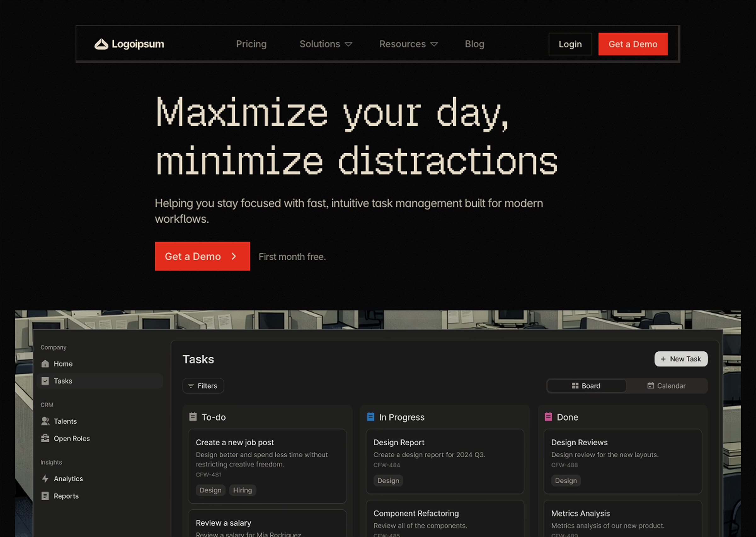Expand the Solutions dropdown menu
This screenshot has height=537, width=756.
(326, 44)
